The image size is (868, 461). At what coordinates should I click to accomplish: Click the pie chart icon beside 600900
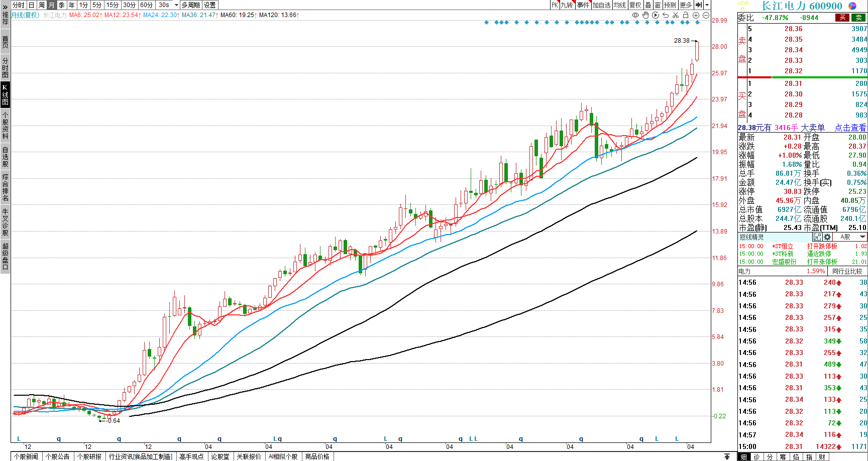point(852,6)
